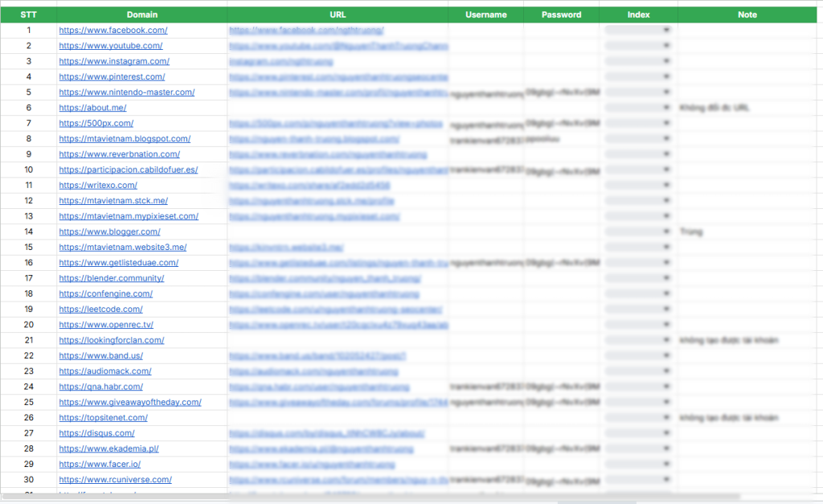Select the Username column header
Screen dimensions: 823x504
[x=485, y=14]
